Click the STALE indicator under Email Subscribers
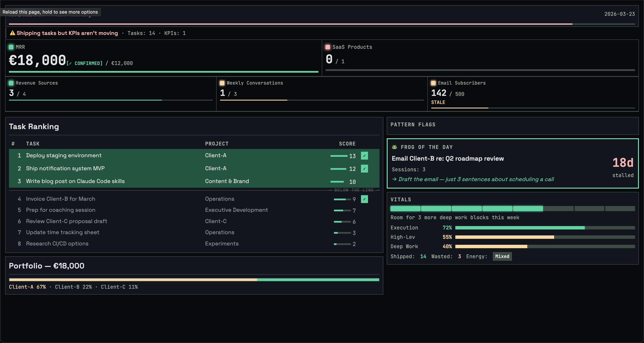Screen dimensions: 644x343 438,102
